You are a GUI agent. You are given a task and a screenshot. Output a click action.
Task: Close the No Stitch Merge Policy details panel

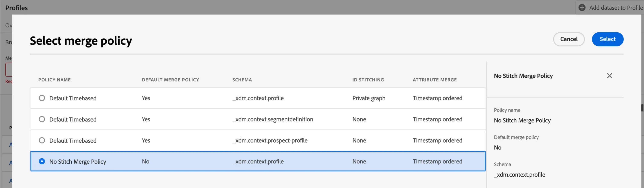[609, 76]
